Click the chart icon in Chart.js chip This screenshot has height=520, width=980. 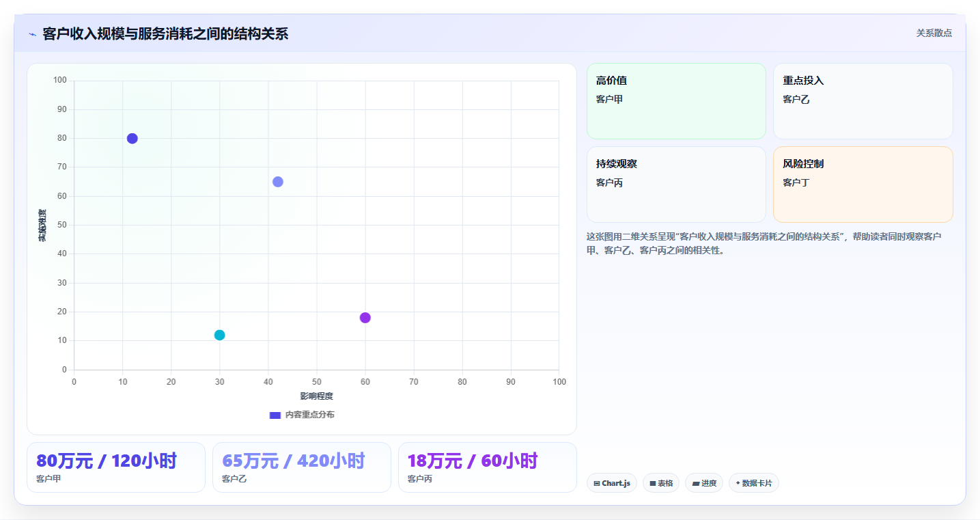pyautogui.click(x=597, y=484)
